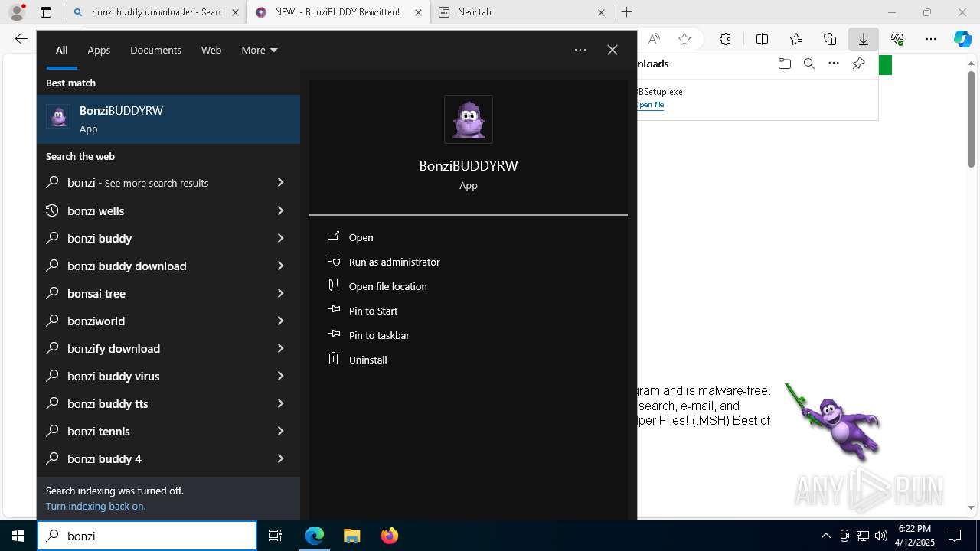This screenshot has height=551, width=980.
Task: Expand the More filter dropdown
Action: pyautogui.click(x=259, y=50)
